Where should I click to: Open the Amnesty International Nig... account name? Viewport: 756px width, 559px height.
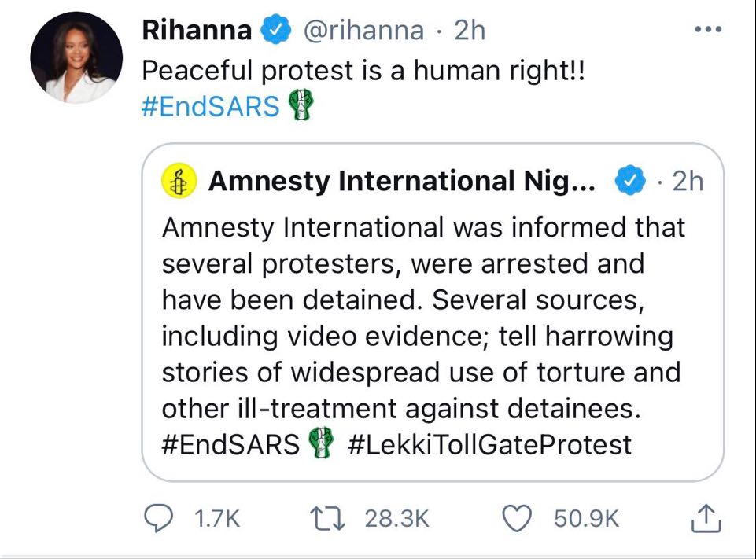pyautogui.click(x=402, y=182)
